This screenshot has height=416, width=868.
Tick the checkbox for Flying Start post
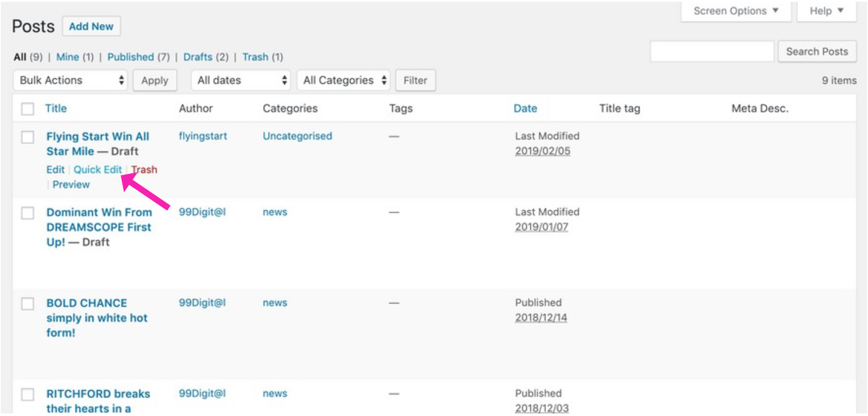[28, 137]
